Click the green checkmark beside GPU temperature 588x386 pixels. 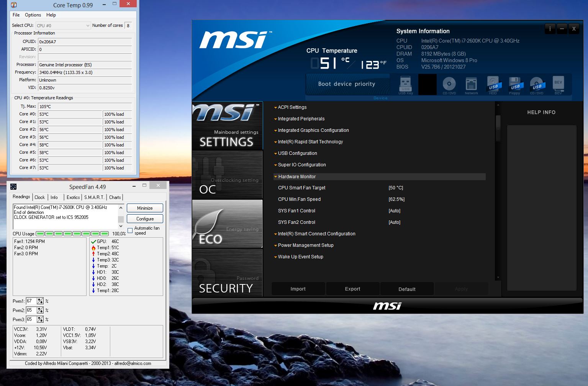[x=93, y=241]
